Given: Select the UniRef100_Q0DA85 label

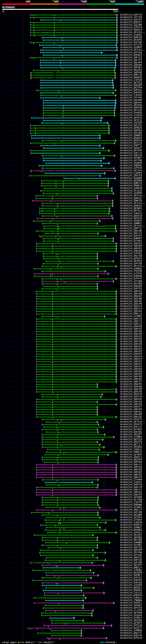Looking at the screenshot, I should point(131,178).
